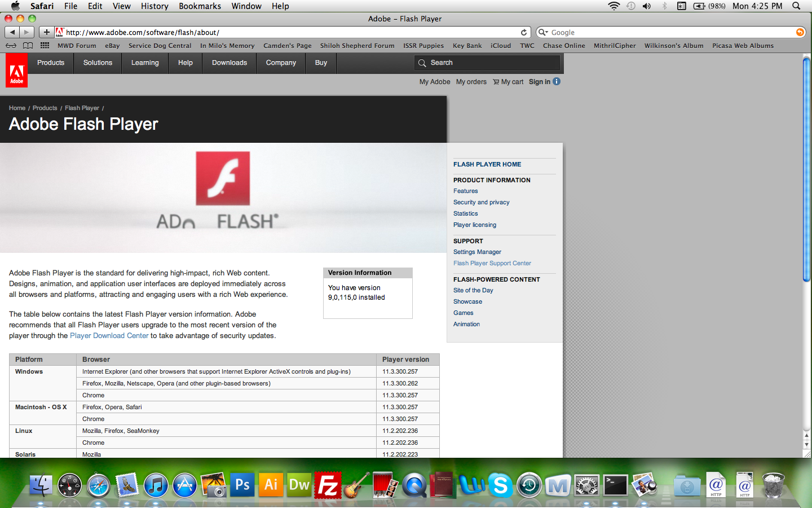Image resolution: width=812 pixels, height=508 pixels.
Task: Launch iTunes from the dock
Action: coord(156,484)
